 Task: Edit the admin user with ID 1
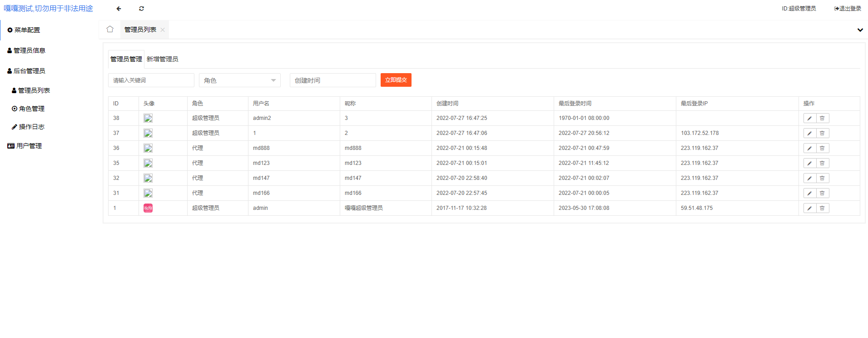point(809,209)
